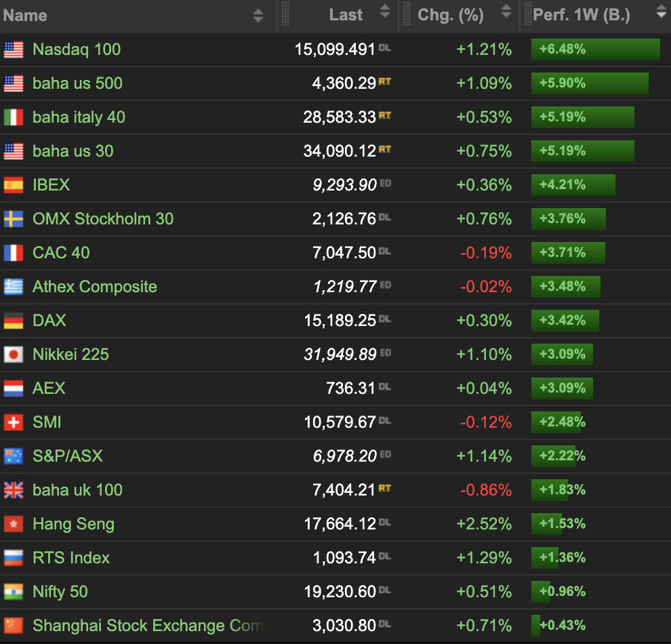671x644 pixels.
Task: Click the Switzerland flag beside SMI
Action: pyautogui.click(x=14, y=422)
